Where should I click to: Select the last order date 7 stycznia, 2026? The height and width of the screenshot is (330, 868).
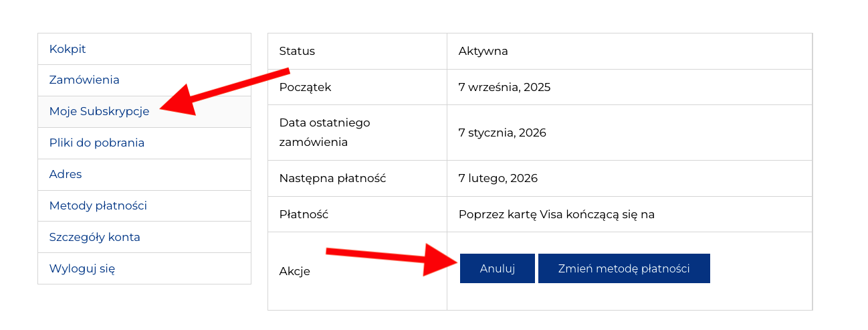click(x=502, y=133)
